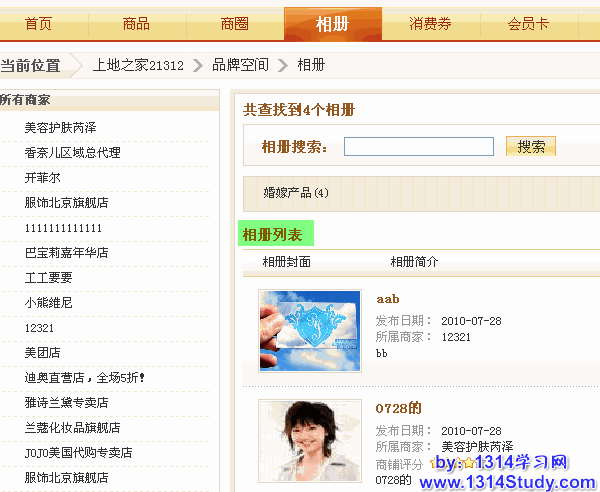600x492 pixels.
Task: Open JOJO美国代购专卖店 merchant link
Action: click(78, 453)
